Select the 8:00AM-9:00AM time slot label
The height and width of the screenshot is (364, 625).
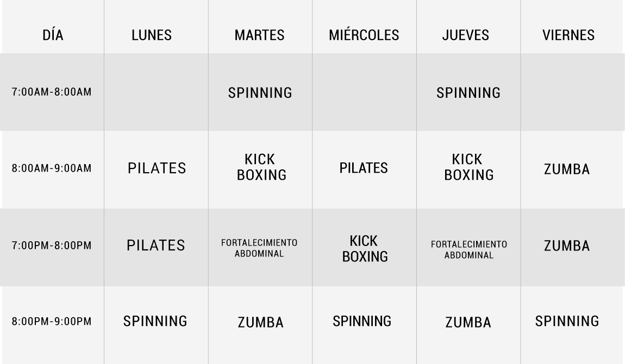point(52,168)
